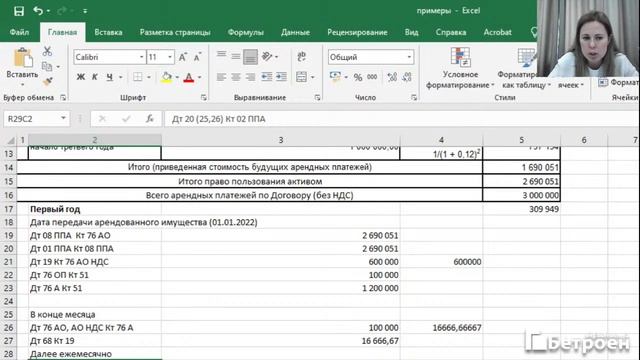Open the Справка tab
The image size is (640, 360).
point(451,32)
